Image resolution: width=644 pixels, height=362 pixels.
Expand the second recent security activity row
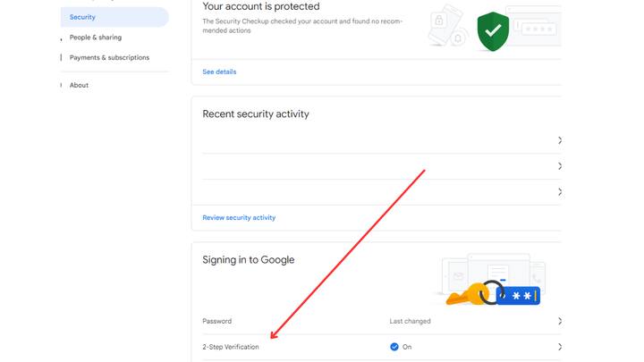pos(560,166)
